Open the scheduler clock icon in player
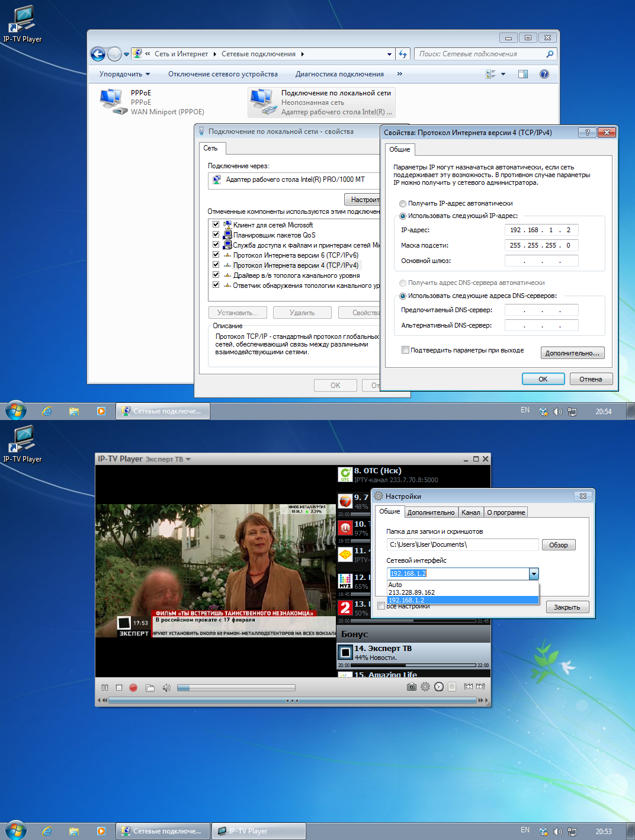This screenshot has height=840, width=635. coord(439,687)
